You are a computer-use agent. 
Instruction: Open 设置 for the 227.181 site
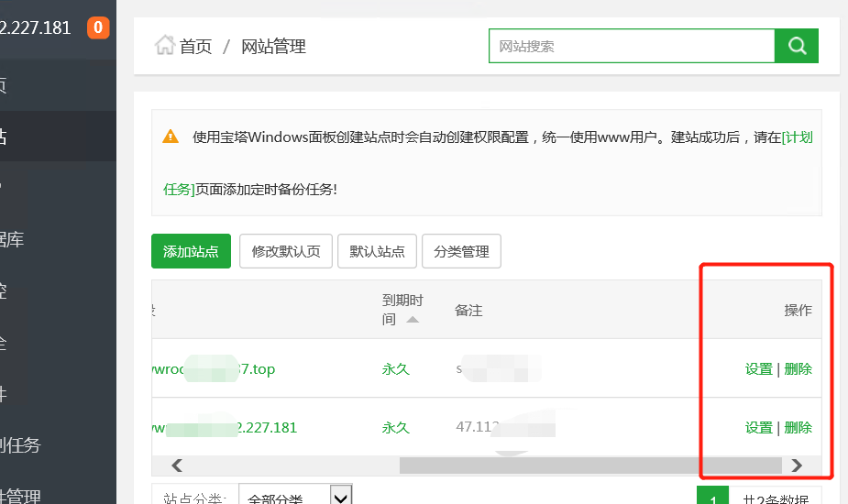pos(759,428)
